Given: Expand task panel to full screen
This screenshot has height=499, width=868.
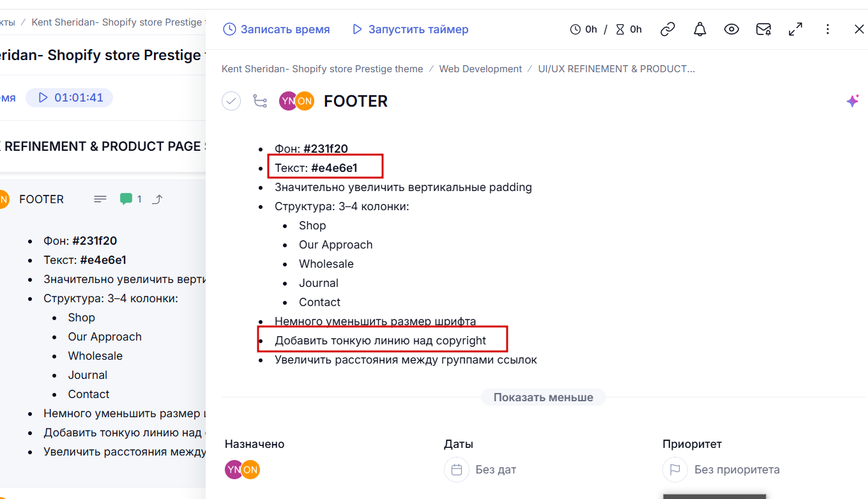Looking at the screenshot, I should [x=795, y=29].
